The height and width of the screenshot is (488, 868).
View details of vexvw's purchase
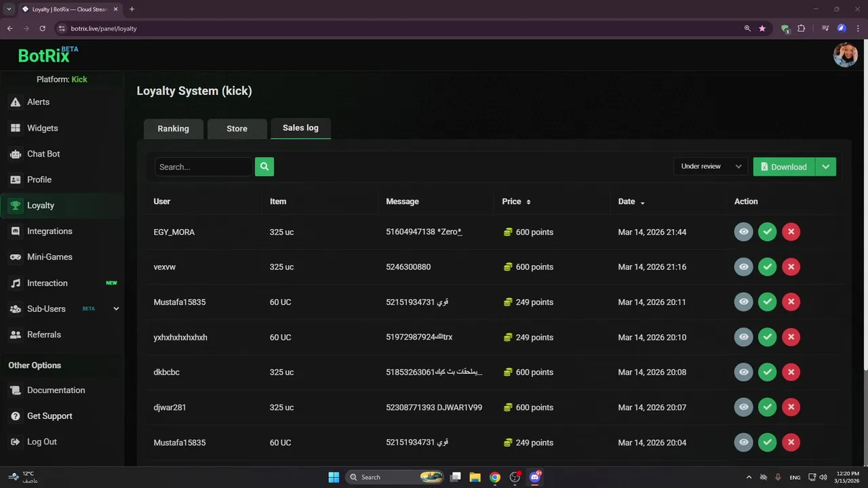coord(743,267)
